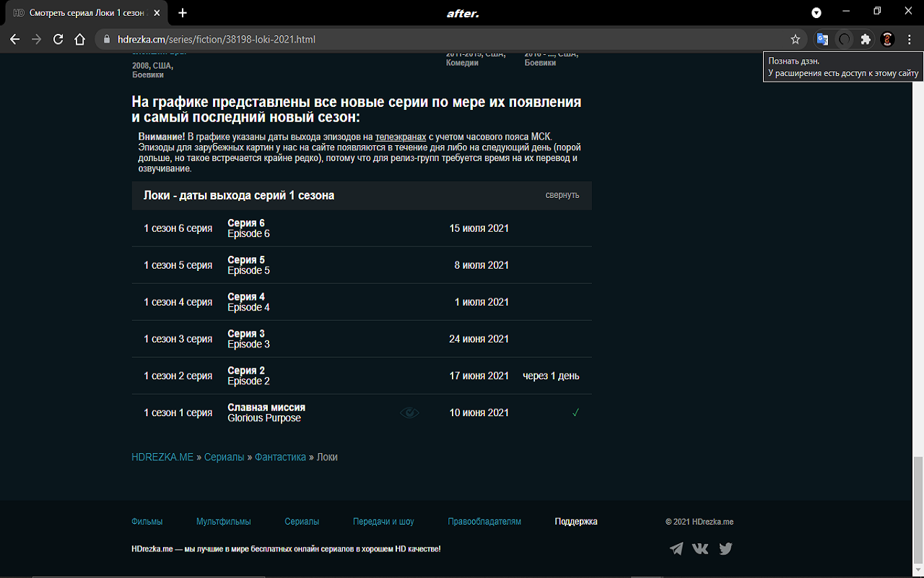Click the Серия 6 episode title

(x=246, y=223)
